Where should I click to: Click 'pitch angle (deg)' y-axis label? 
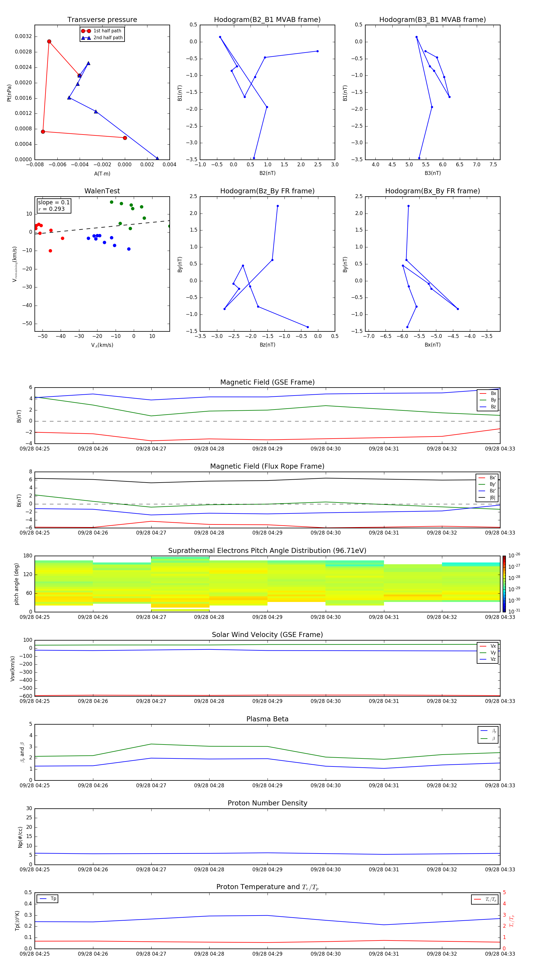pos(16,584)
